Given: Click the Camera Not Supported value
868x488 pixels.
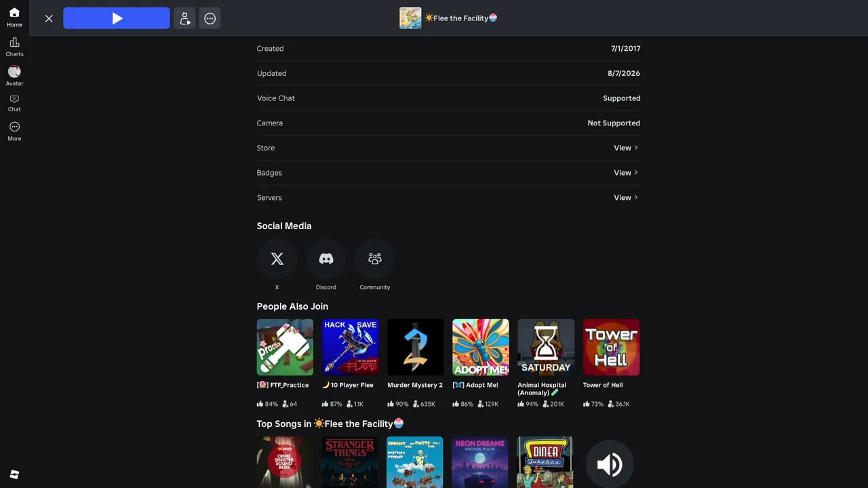Looking at the screenshot, I should 614,123.
